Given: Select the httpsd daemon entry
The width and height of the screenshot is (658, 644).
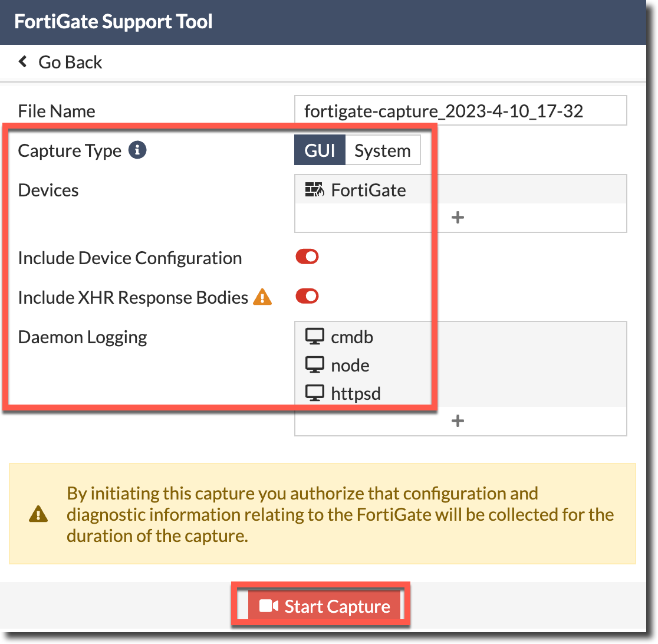Looking at the screenshot, I should (356, 393).
